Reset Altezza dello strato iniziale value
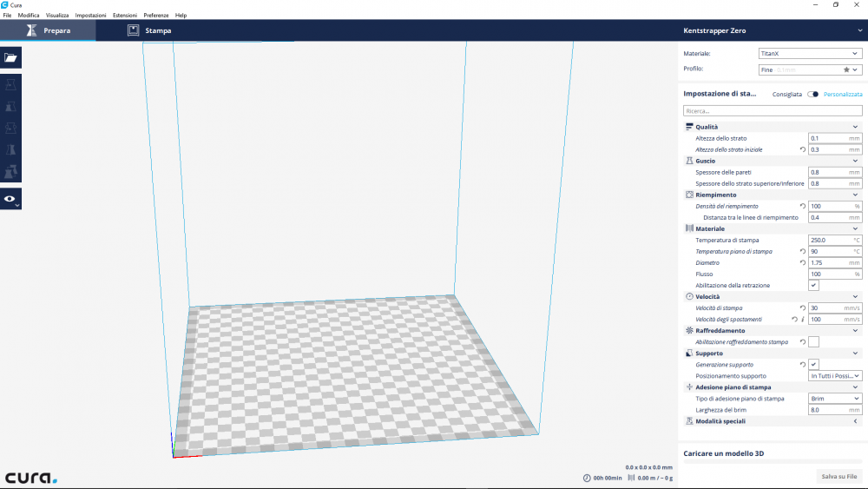Screen dimensions: 868x489 pos(802,149)
